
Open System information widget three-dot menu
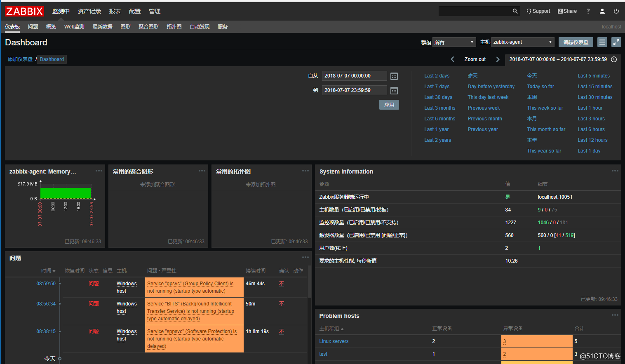point(615,171)
